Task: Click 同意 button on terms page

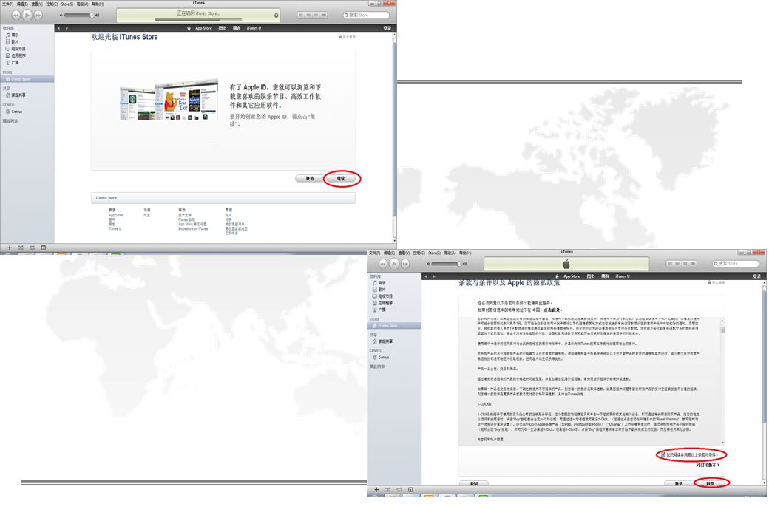Action: pyautogui.click(x=710, y=483)
